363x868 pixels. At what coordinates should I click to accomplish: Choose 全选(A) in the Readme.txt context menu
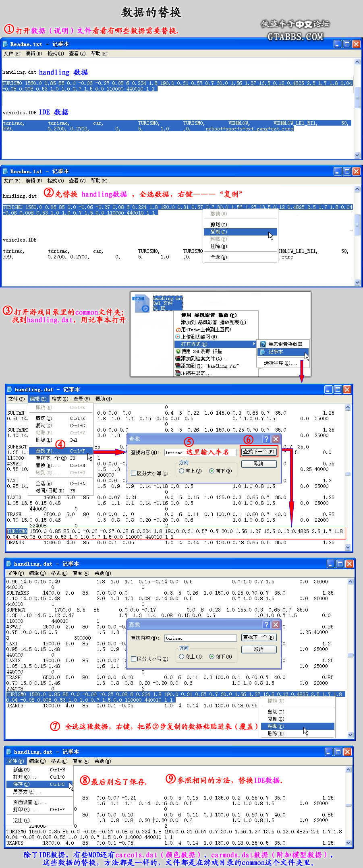tap(241, 257)
